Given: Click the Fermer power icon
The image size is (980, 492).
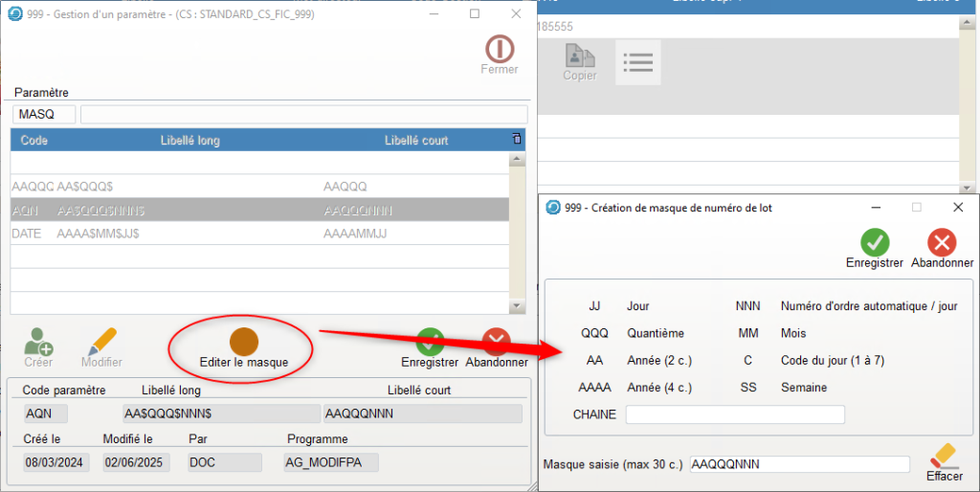Looking at the screenshot, I should [499, 49].
